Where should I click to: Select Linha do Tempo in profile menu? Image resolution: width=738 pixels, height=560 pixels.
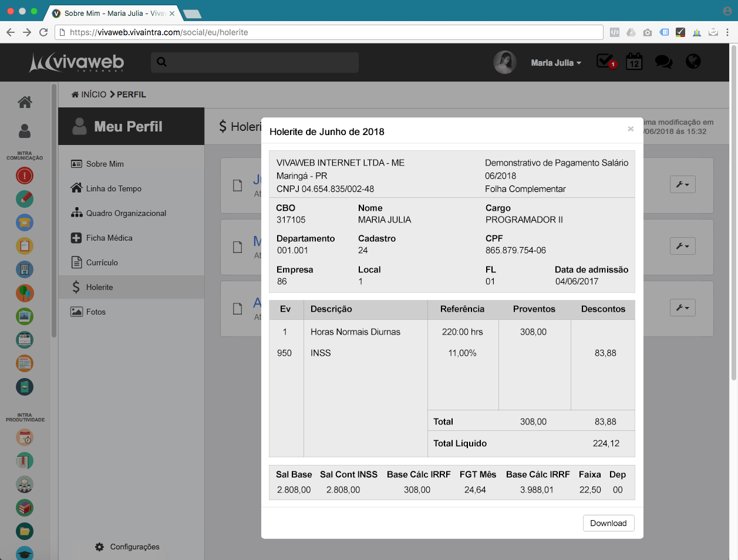[x=113, y=188]
